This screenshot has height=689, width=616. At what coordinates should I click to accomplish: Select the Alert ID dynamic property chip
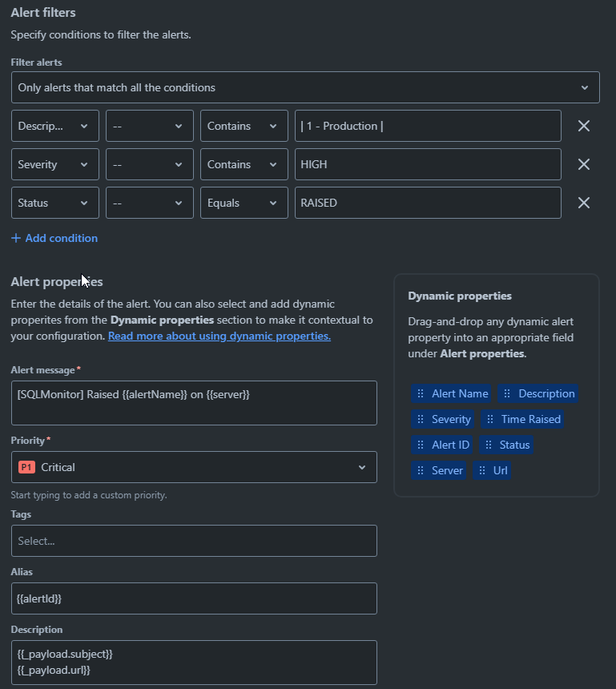tap(441, 445)
